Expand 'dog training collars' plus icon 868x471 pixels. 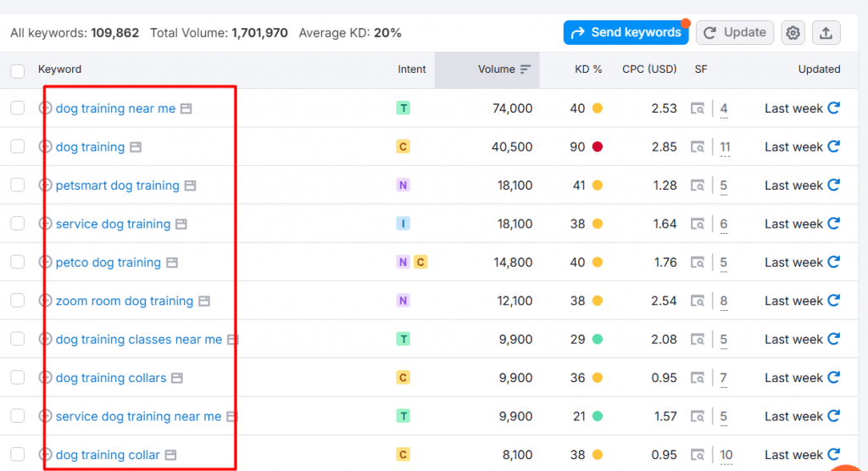[x=46, y=378]
